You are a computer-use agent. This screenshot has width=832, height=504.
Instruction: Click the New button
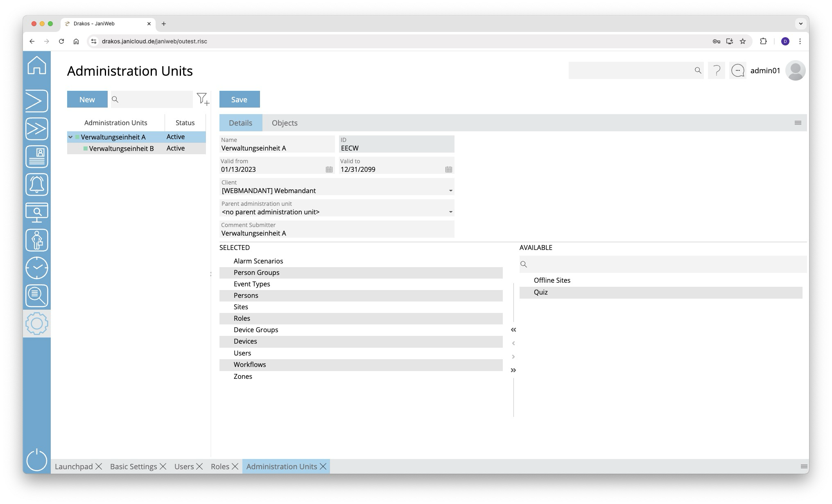pos(87,99)
